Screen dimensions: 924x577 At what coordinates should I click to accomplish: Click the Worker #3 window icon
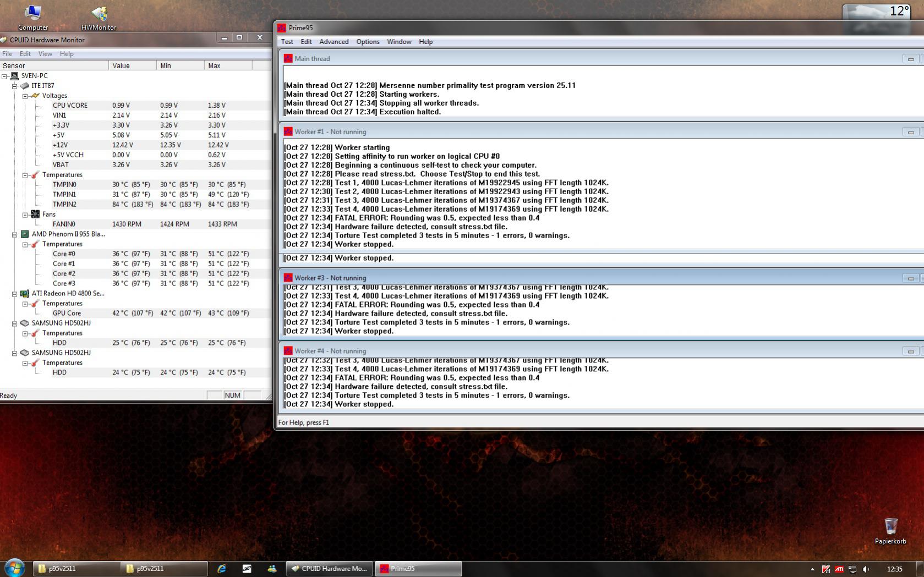[x=288, y=278]
